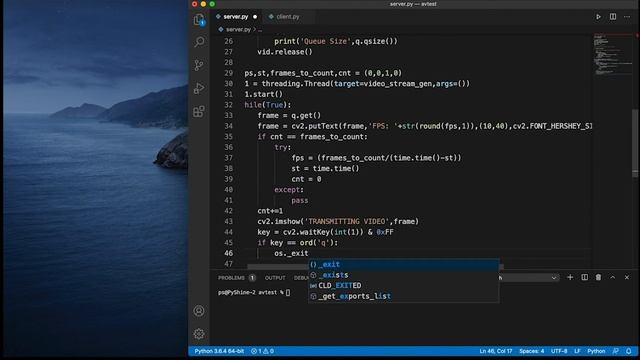Open the Accounts menu icon
The width and height of the screenshot is (640, 360).
click(199, 311)
